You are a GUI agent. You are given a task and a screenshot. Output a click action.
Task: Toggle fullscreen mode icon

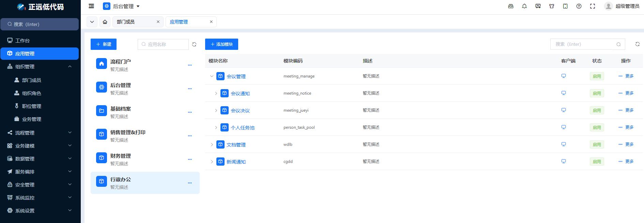(593, 6)
